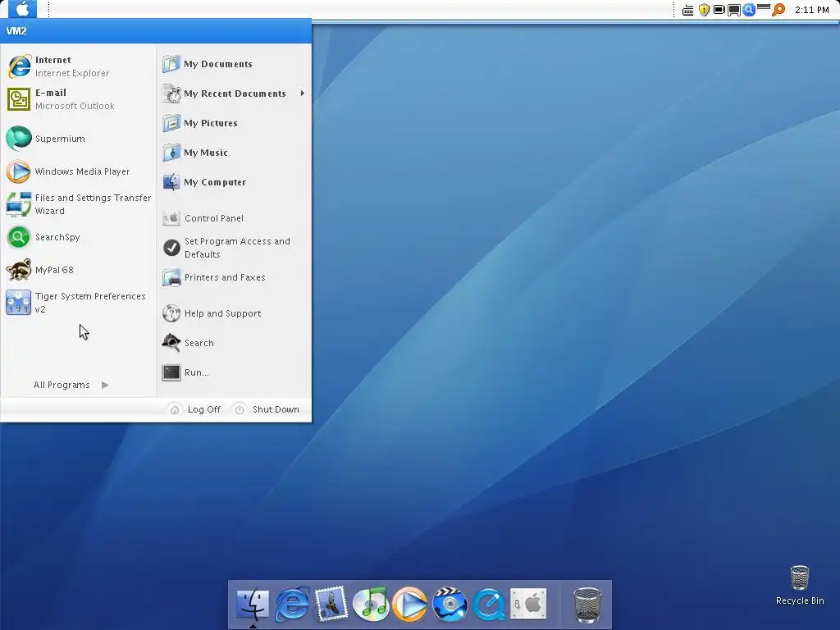Click the orange magnifier tray icon
The height and width of the screenshot is (630, 840).
[x=778, y=10]
